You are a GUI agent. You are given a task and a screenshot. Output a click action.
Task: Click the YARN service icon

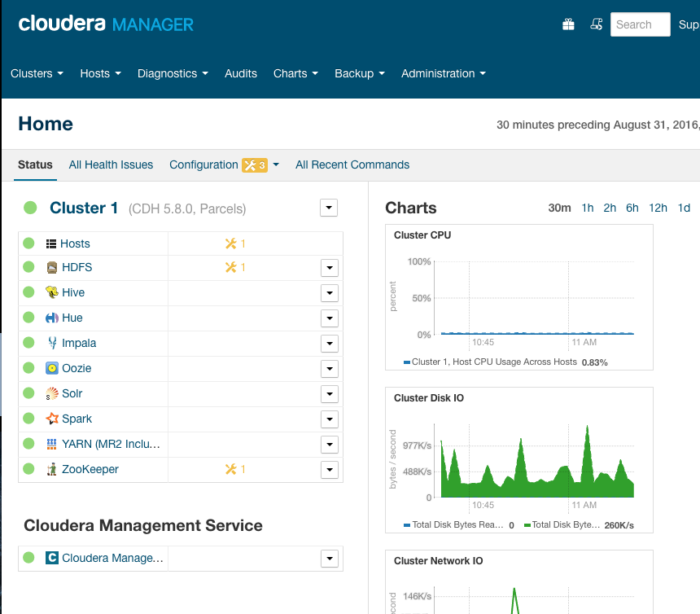52,444
